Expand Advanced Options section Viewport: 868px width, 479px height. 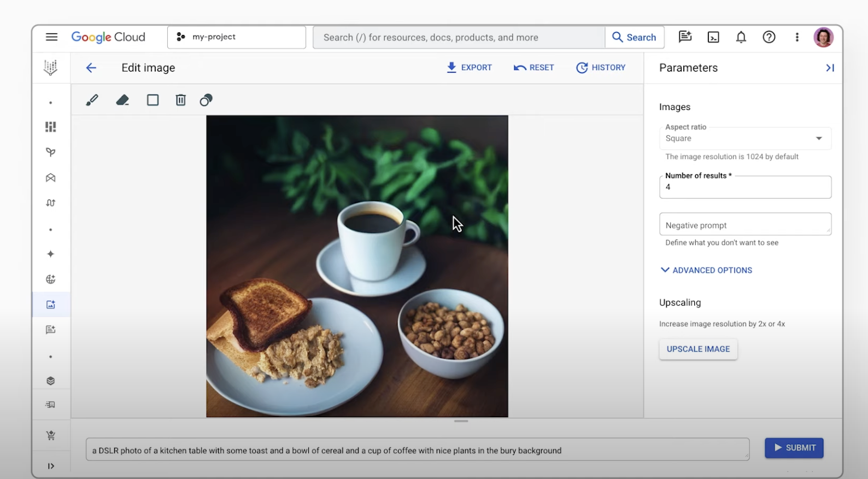pos(706,270)
